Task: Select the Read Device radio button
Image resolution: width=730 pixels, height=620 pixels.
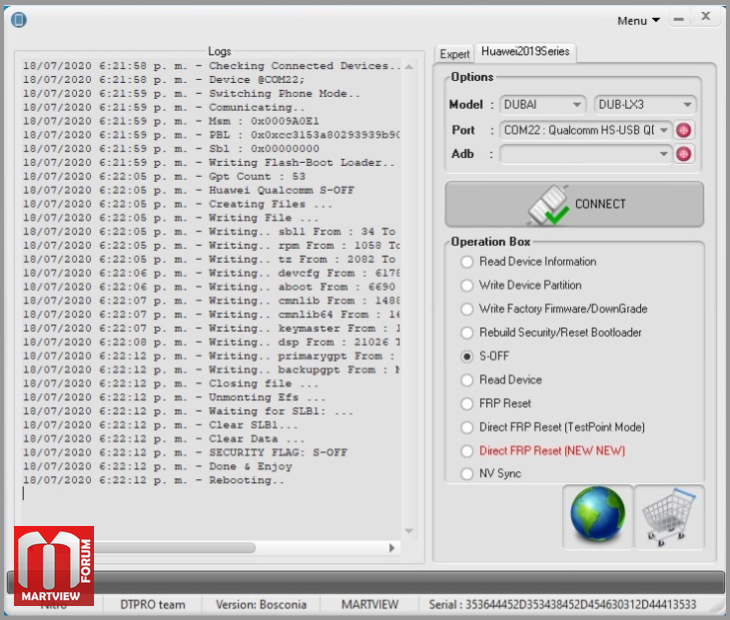Action: point(467,380)
